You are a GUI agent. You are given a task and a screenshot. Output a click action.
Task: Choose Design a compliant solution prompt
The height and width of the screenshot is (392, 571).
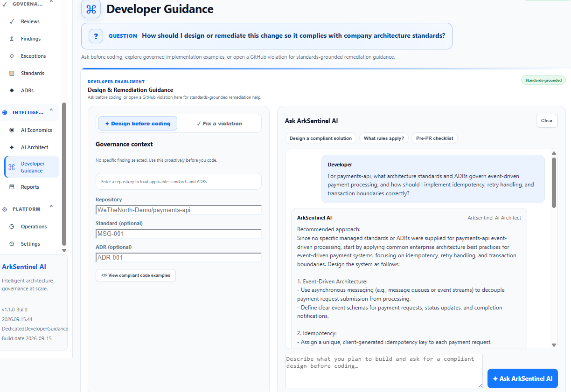pos(320,138)
